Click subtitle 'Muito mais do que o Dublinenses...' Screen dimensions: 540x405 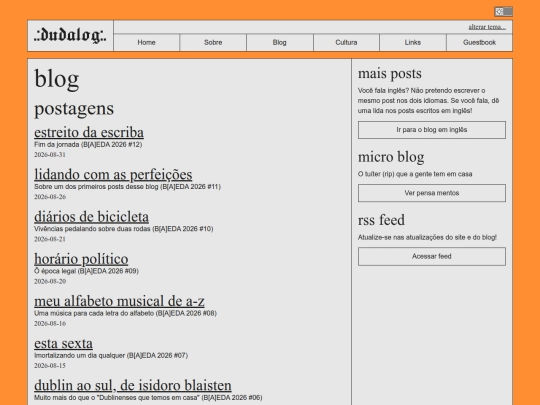[x=148, y=398]
